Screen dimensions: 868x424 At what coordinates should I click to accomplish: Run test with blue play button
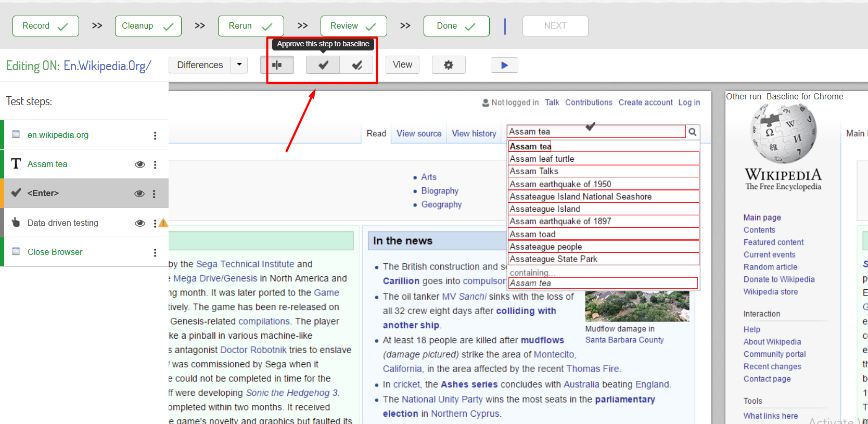tap(504, 65)
